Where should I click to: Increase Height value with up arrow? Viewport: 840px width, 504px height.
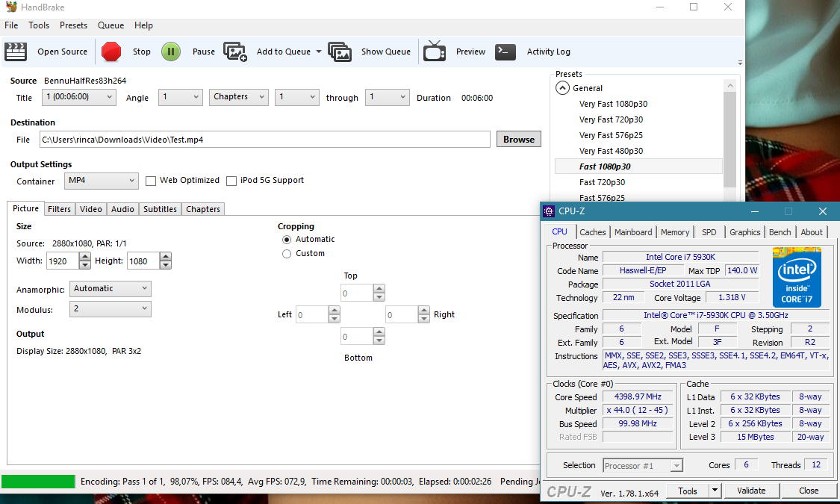tap(166, 257)
